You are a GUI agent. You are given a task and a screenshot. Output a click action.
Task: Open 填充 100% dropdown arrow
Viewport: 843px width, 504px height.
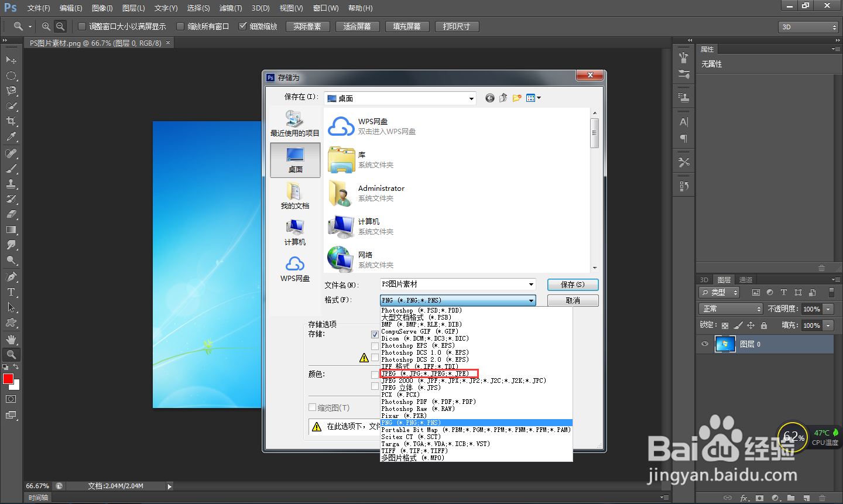point(828,325)
